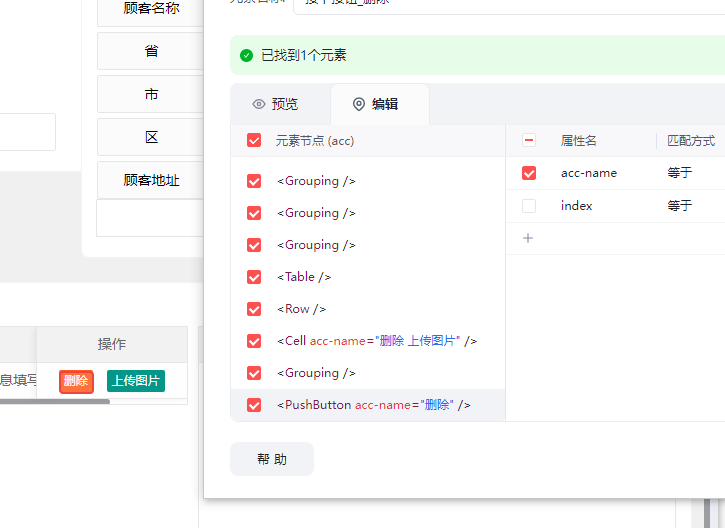Click the eye icon on 预览 tab
Screen dimensions: 725x528
coord(259,104)
